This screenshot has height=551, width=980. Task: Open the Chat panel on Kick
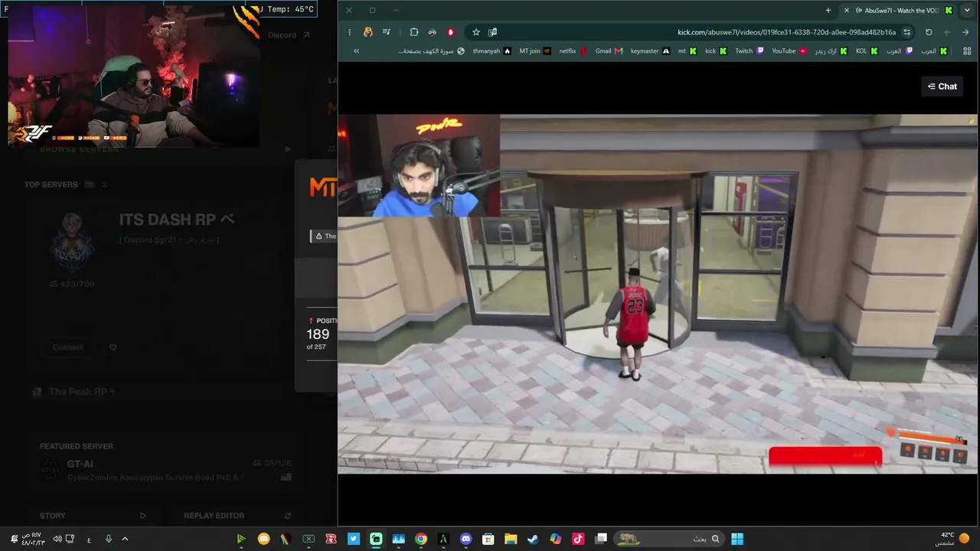click(942, 86)
